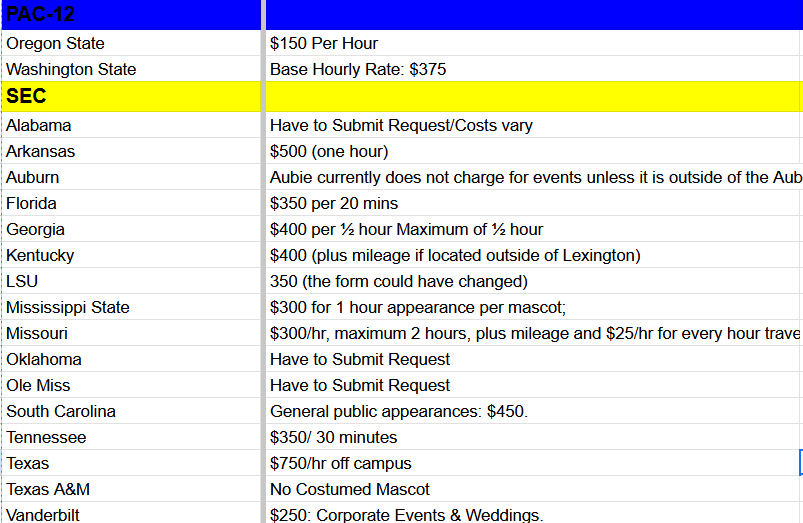Select the Tennessee cell
The height and width of the screenshot is (523, 803).
pyautogui.click(x=131, y=437)
